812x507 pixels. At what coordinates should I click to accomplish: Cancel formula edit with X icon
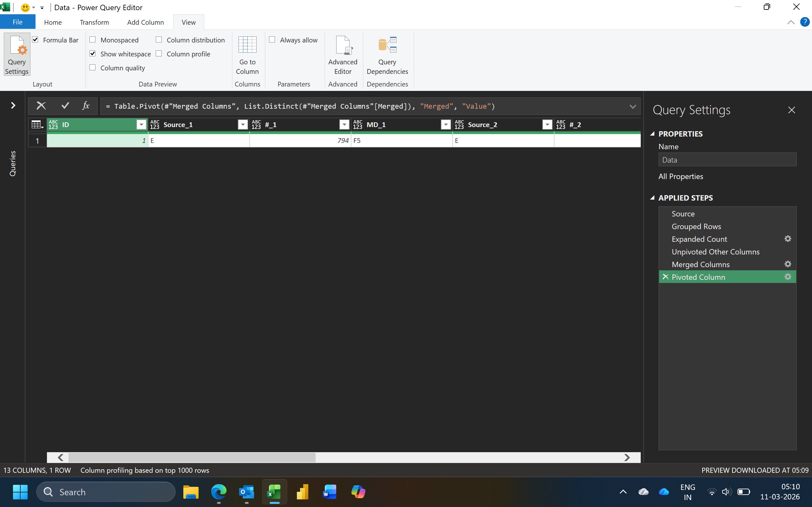[x=41, y=106]
